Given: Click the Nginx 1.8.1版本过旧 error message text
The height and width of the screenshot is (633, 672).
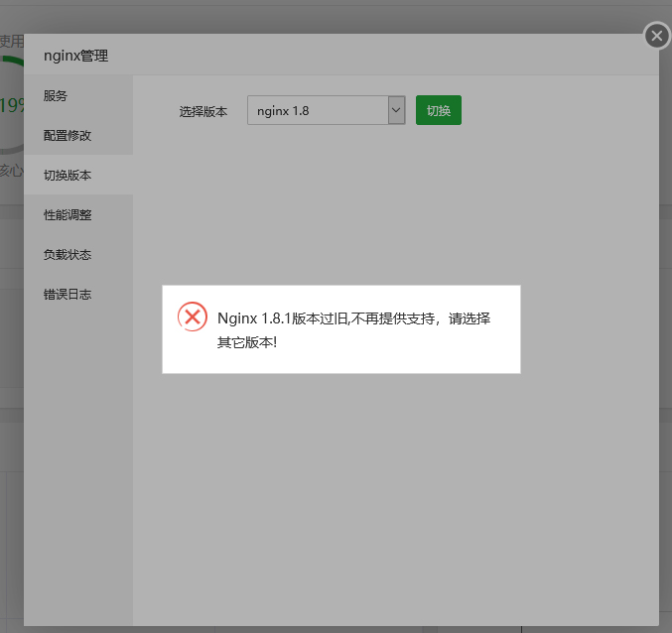Looking at the screenshot, I should [353, 330].
